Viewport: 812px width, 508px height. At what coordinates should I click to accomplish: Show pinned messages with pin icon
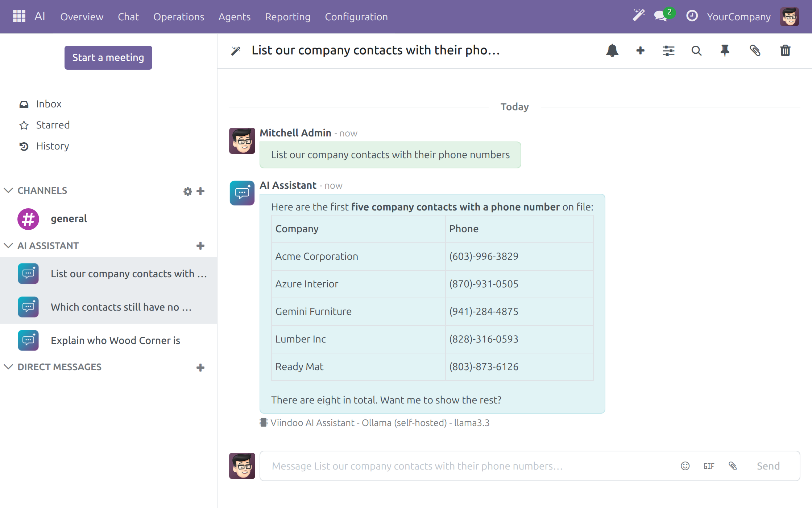[x=725, y=50]
